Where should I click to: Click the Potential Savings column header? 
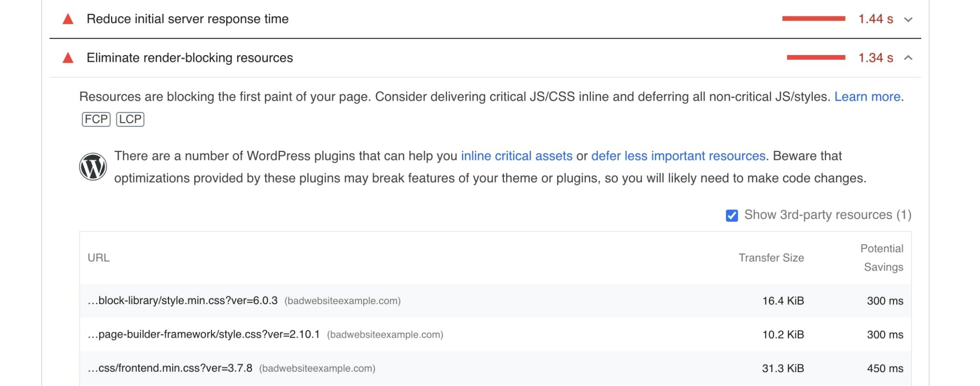[882, 258]
